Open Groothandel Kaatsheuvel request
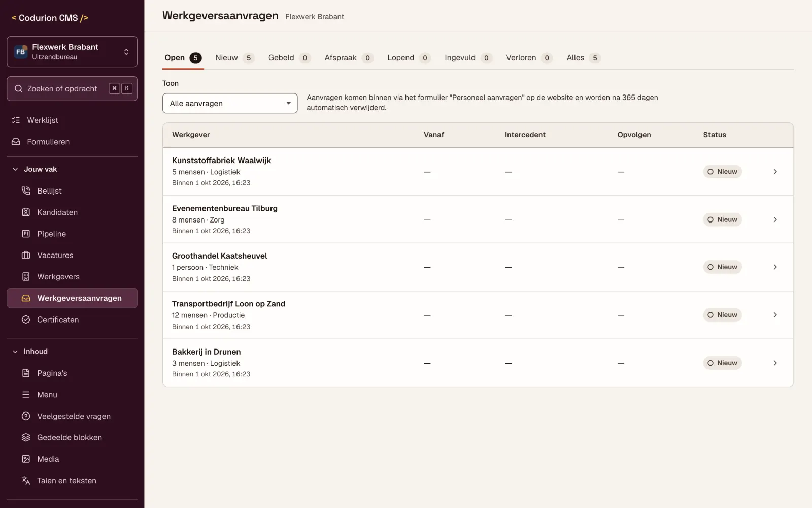The width and height of the screenshot is (812, 508). coord(478,267)
